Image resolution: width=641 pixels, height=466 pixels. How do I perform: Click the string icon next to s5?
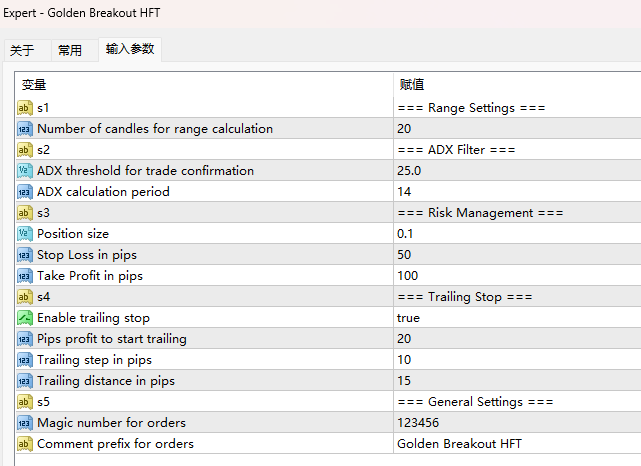tap(25, 402)
